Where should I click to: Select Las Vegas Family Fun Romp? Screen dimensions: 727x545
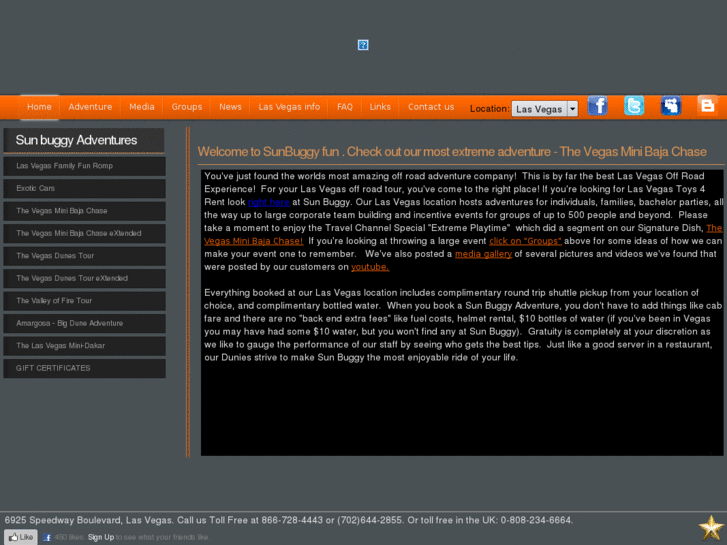tap(84, 166)
